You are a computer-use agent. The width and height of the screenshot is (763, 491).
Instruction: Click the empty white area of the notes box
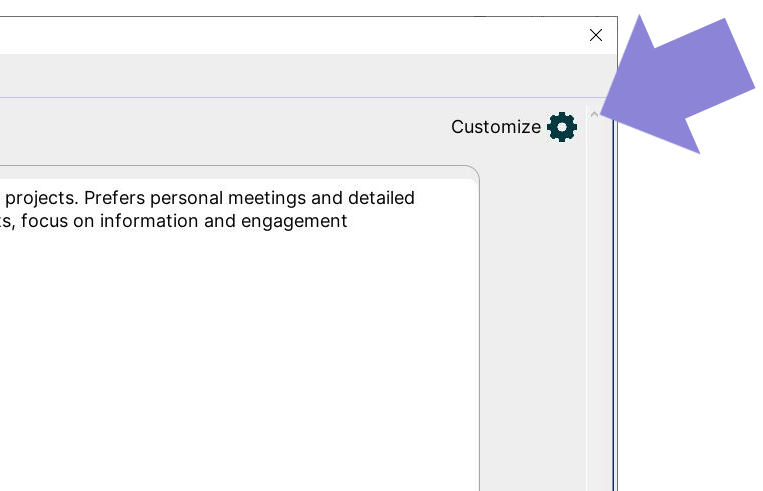[x=238, y=360]
